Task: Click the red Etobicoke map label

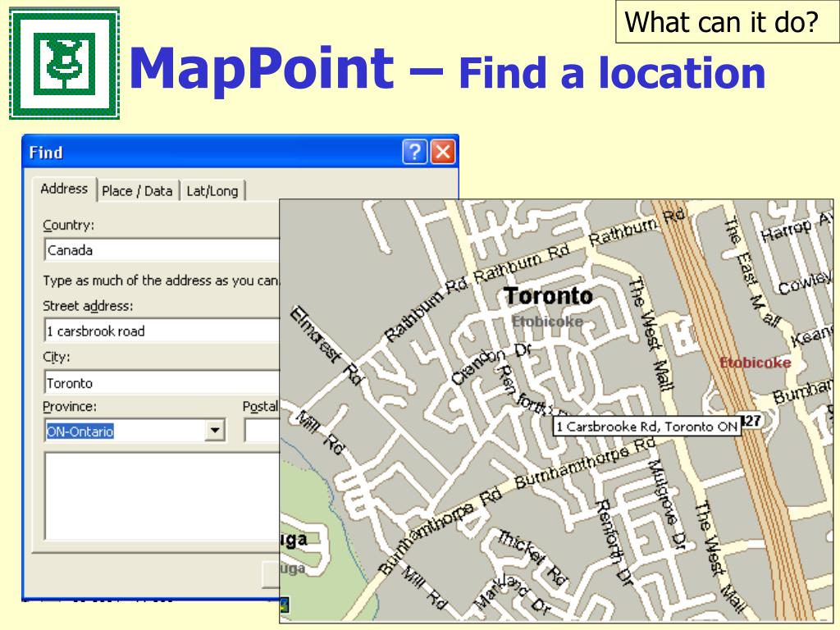Action: [x=756, y=363]
